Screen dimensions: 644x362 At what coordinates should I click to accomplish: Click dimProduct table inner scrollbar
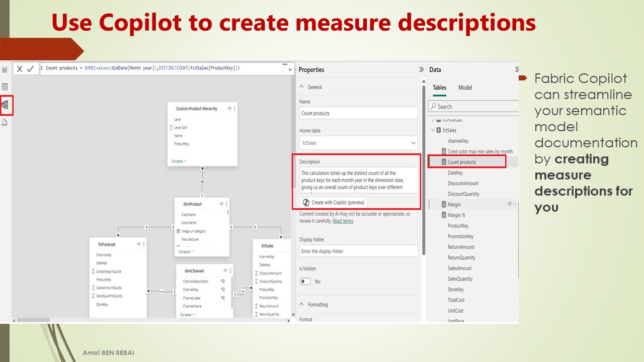click(x=228, y=213)
